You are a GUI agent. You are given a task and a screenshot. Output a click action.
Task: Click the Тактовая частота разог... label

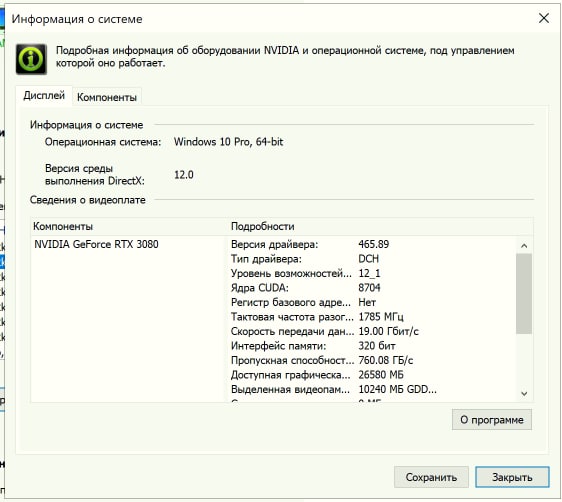[x=292, y=317]
